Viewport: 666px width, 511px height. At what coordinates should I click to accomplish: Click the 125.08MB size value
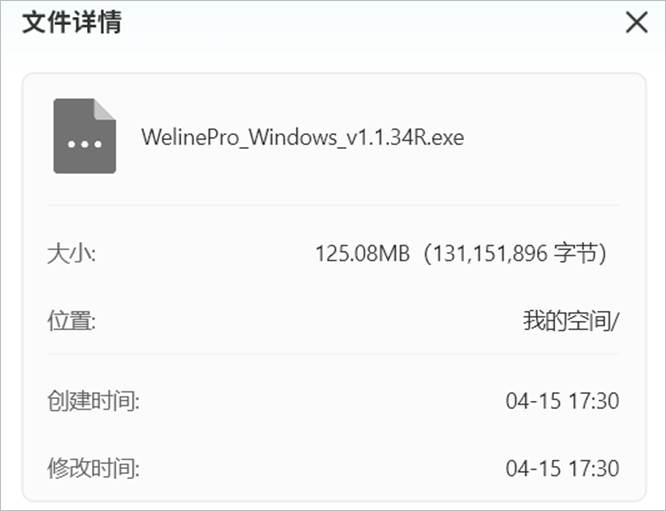click(363, 253)
